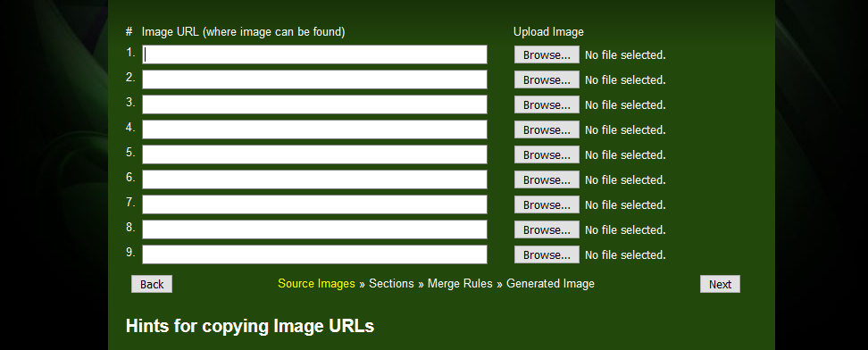Click the row 6 Image URL field
This screenshot has height=350, width=868.
[x=314, y=179]
